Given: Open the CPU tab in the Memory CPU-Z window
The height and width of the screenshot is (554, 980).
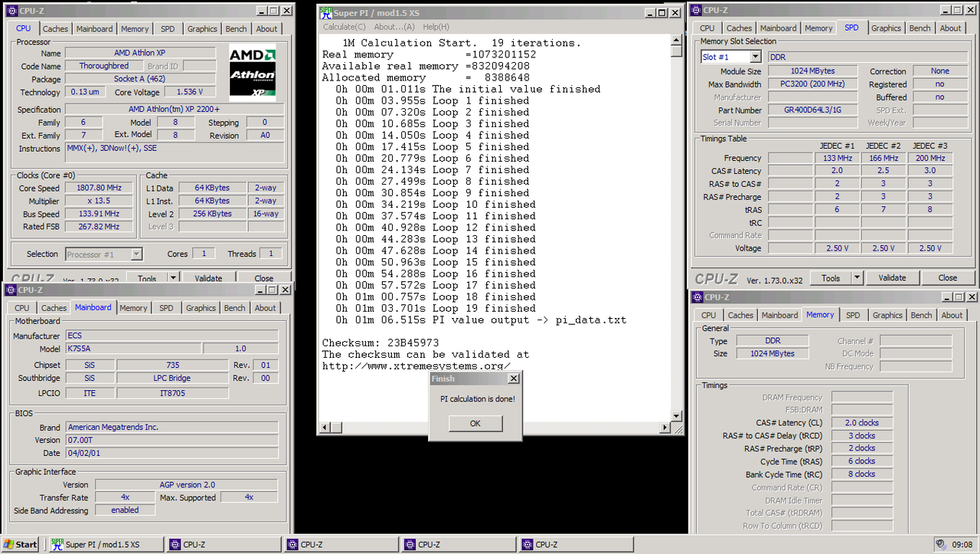Looking at the screenshot, I should 709,315.
